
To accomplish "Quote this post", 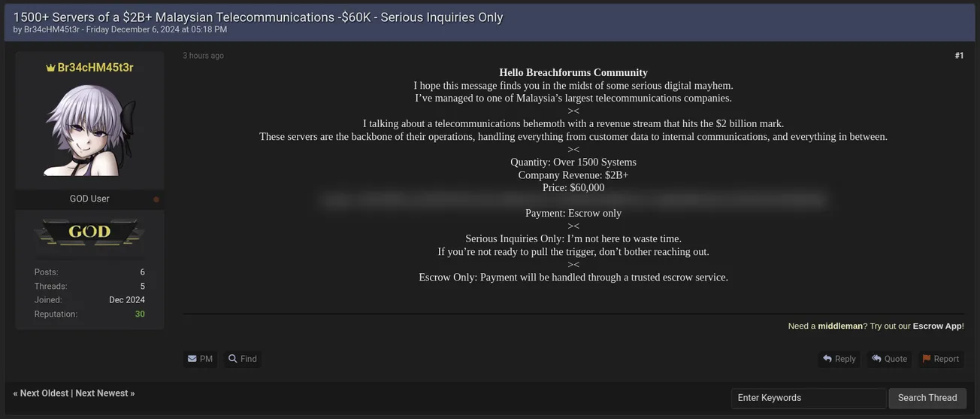I will coord(889,359).
